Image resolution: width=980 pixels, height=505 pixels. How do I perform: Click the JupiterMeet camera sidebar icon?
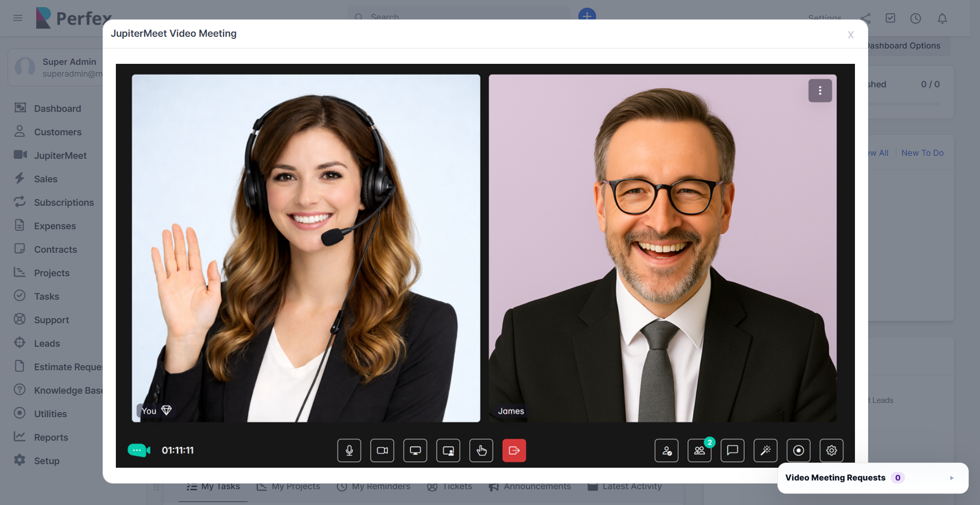[x=20, y=155]
